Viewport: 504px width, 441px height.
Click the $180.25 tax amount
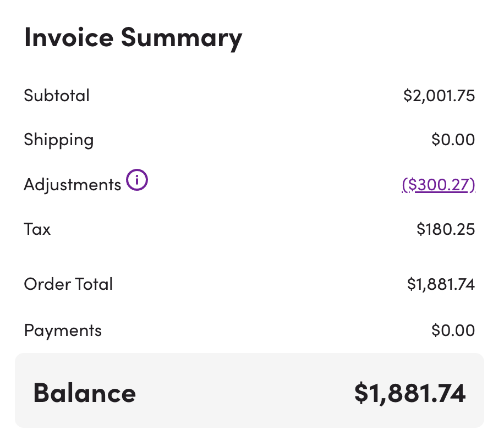pos(446,229)
